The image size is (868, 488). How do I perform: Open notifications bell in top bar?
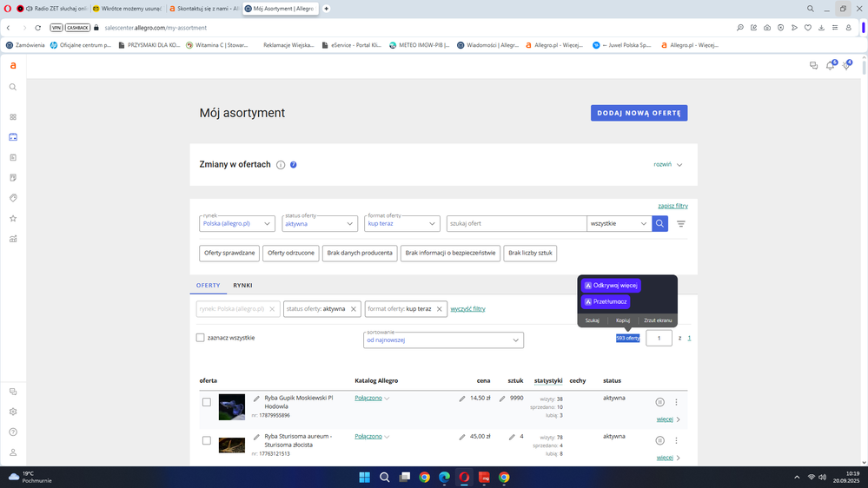[830, 66]
